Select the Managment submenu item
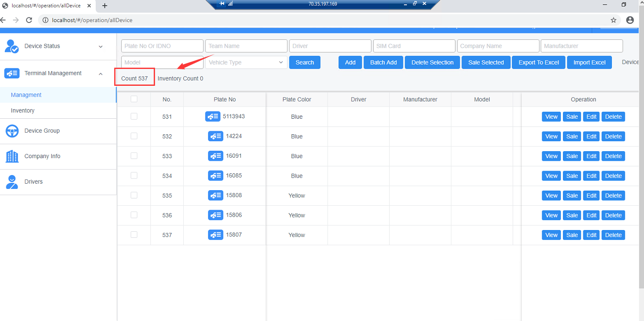The height and width of the screenshot is (321, 644). pyautogui.click(x=58, y=95)
